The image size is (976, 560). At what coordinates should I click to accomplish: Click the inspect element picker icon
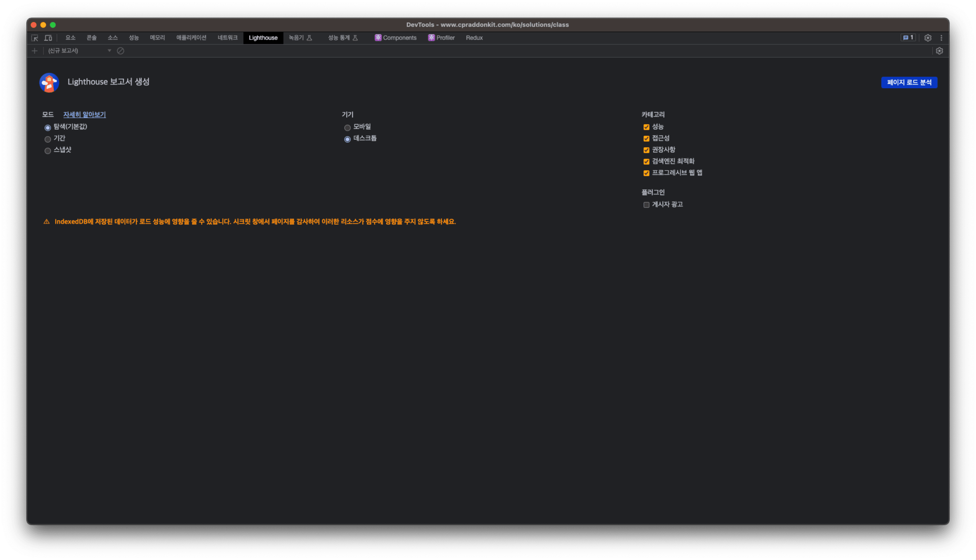coord(35,38)
